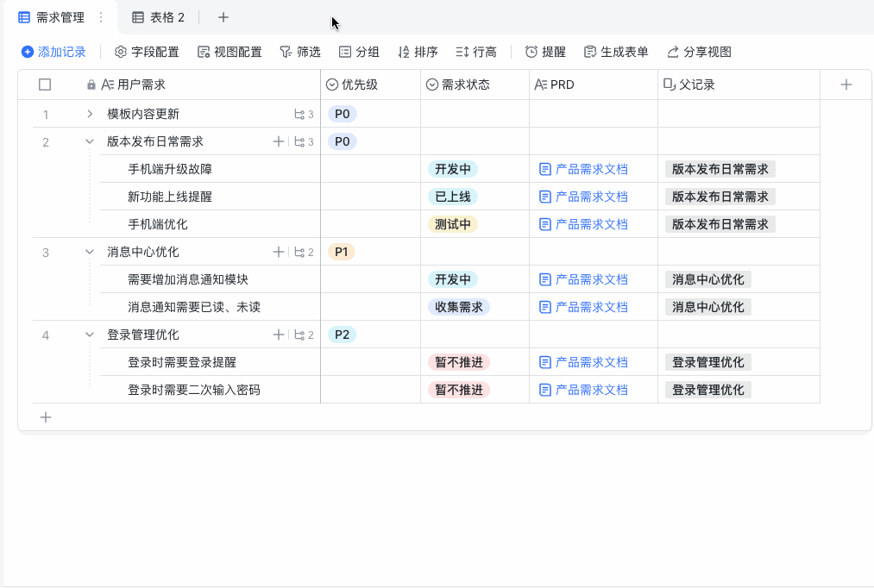
Task: Open 产品需求文档 link for 登录时需要登录提醒
Action: (583, 362)
